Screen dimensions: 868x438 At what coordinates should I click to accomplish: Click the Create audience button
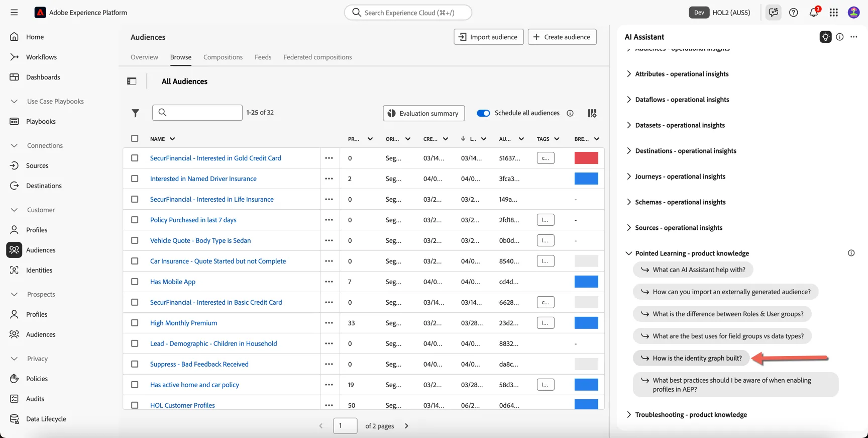(x=562, y=37)
